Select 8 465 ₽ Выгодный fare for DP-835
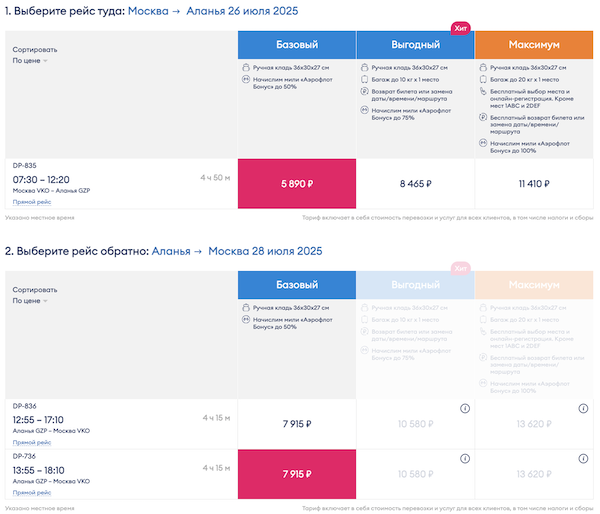This screenshot has width=600, height=514. click(414, 184)
